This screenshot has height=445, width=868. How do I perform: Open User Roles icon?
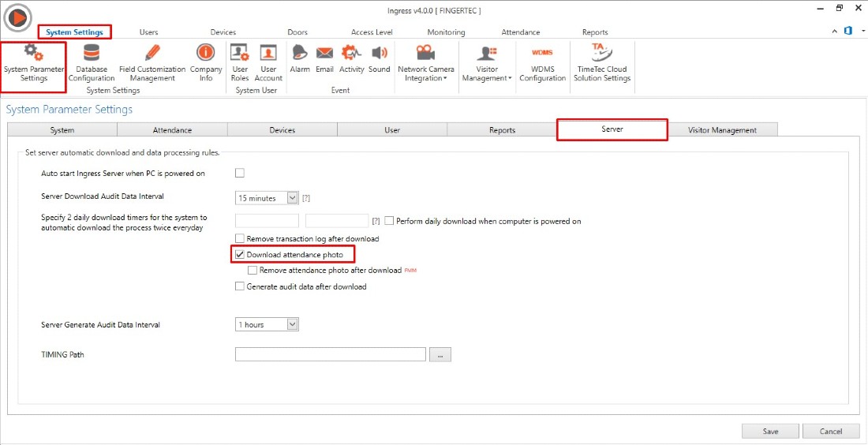click(x=240, y=53)
